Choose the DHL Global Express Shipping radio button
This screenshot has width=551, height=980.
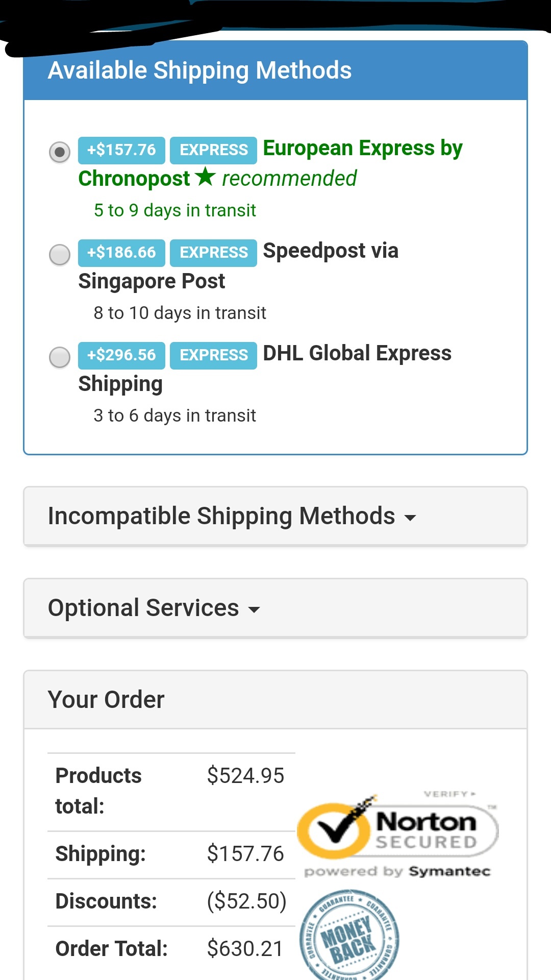click(x=60, y=357)
